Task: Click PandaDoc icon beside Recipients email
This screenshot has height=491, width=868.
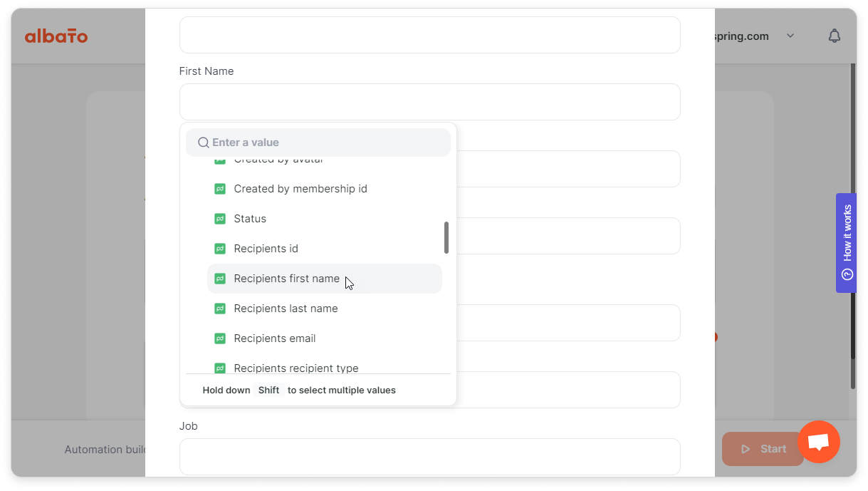Action: pos(220,338)
